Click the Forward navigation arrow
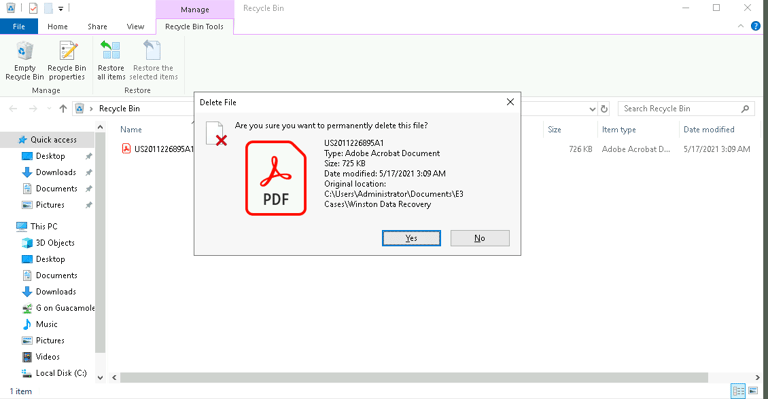The image size is (768, 399). coord(33,109)
